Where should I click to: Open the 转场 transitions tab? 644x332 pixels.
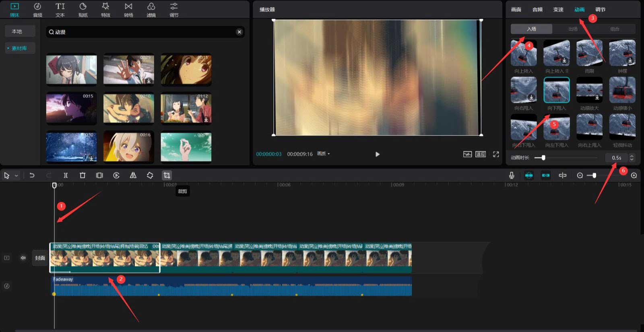(x=128, y=10)
